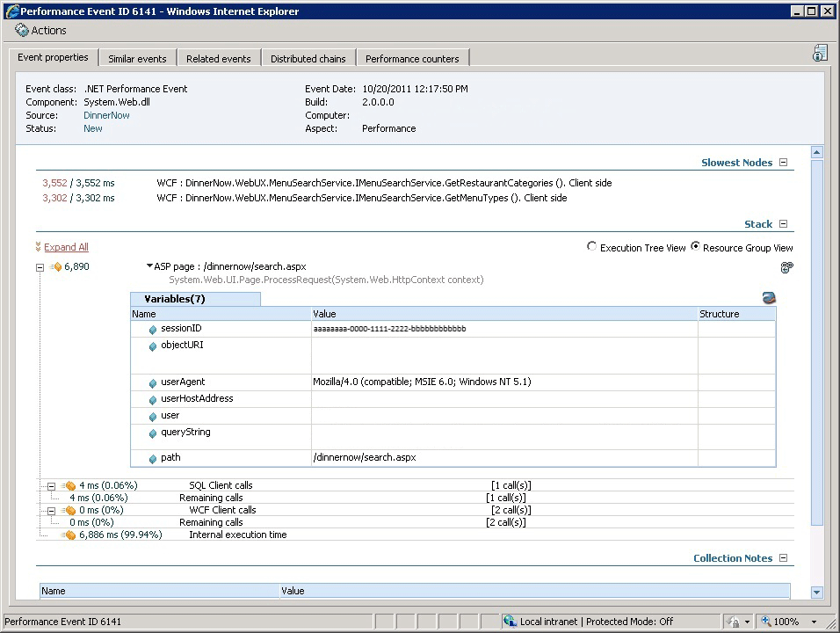
Task: Collapse the WCF Client calls tree node
Action: 52,512
